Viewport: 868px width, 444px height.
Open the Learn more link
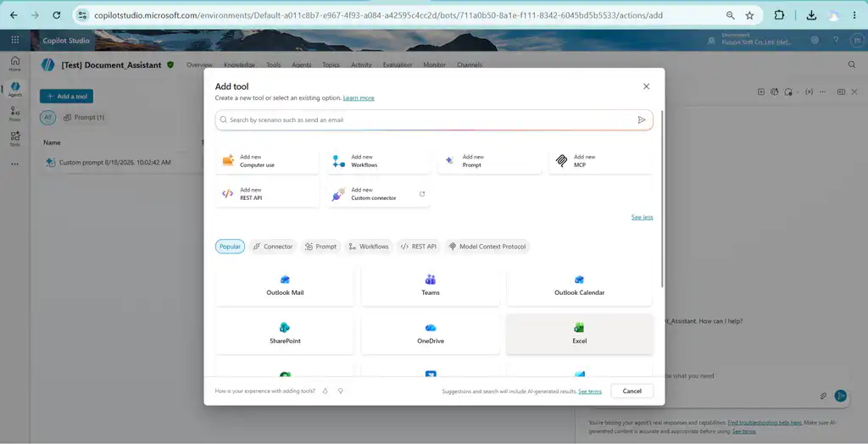point(359,98)
